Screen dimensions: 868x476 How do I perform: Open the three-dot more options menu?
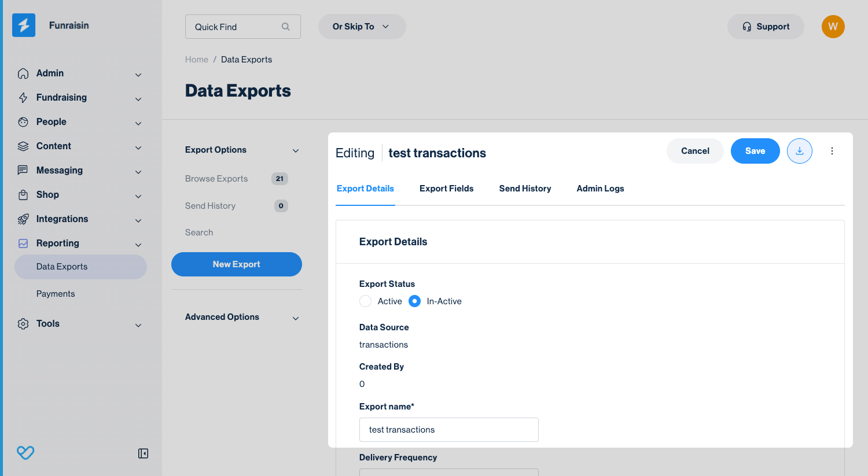[832, 151]
